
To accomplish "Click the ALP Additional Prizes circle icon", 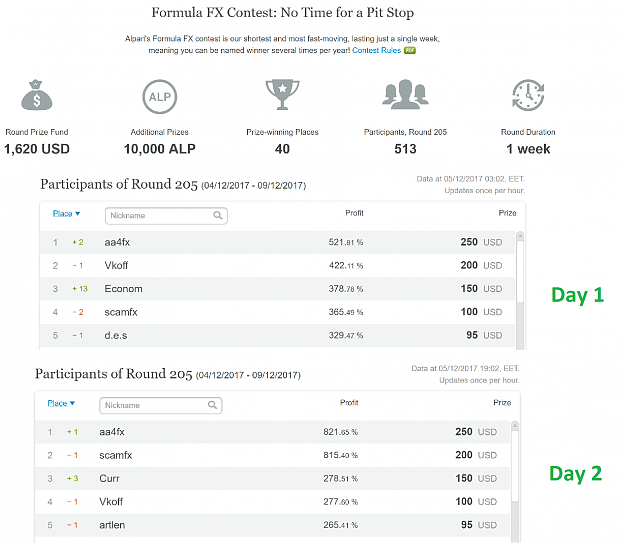I will tap(159, 96).
